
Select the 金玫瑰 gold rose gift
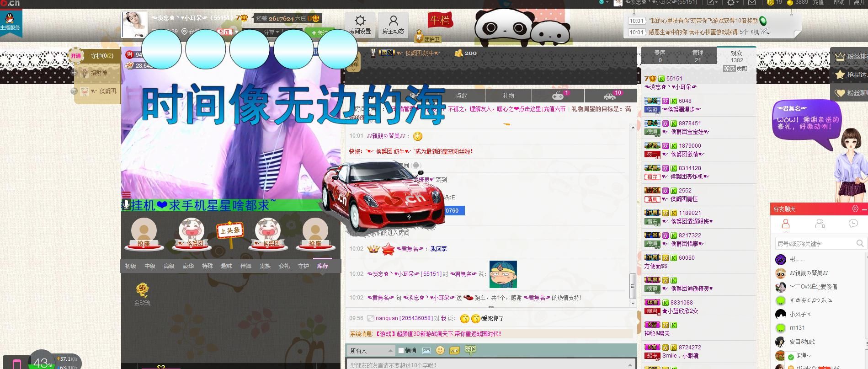pyautogui.click(x=142, y=294)
